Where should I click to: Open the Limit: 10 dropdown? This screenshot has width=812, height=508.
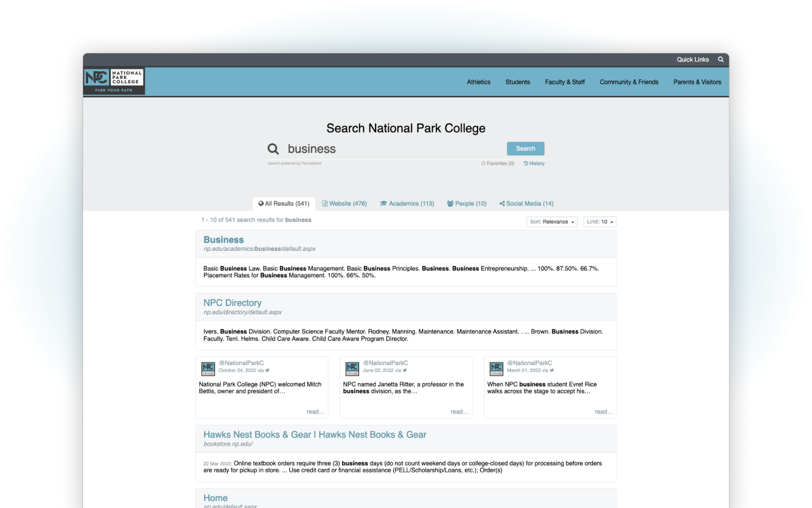(x=600, y=222)
